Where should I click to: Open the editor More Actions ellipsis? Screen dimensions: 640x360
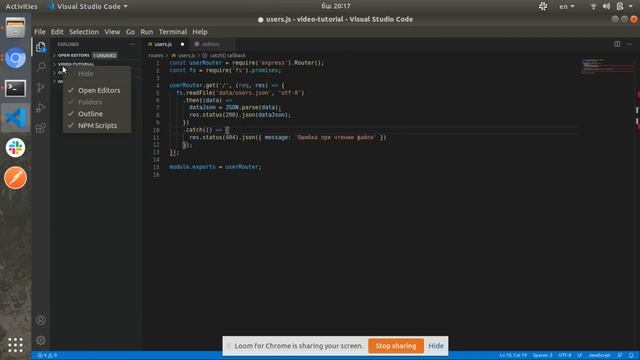629,44
